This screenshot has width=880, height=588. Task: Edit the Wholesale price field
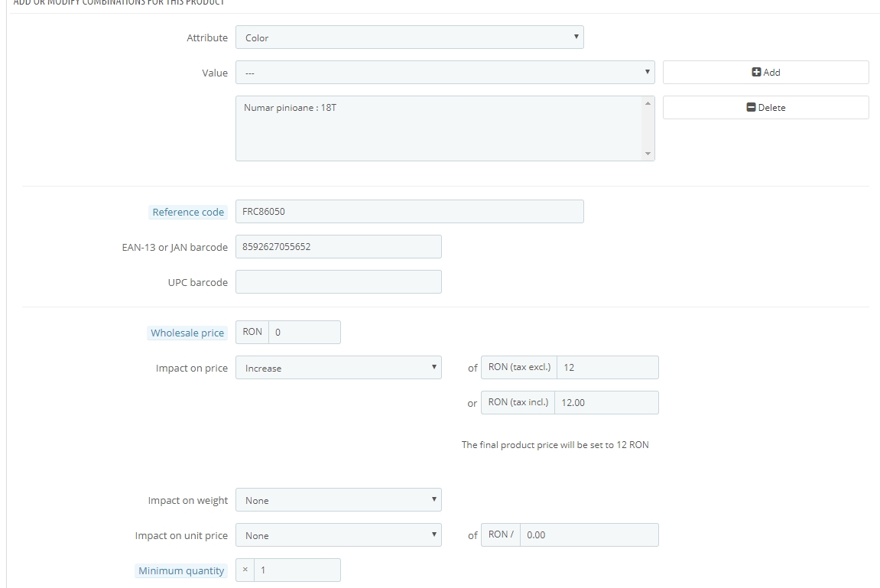click(304, 333)
